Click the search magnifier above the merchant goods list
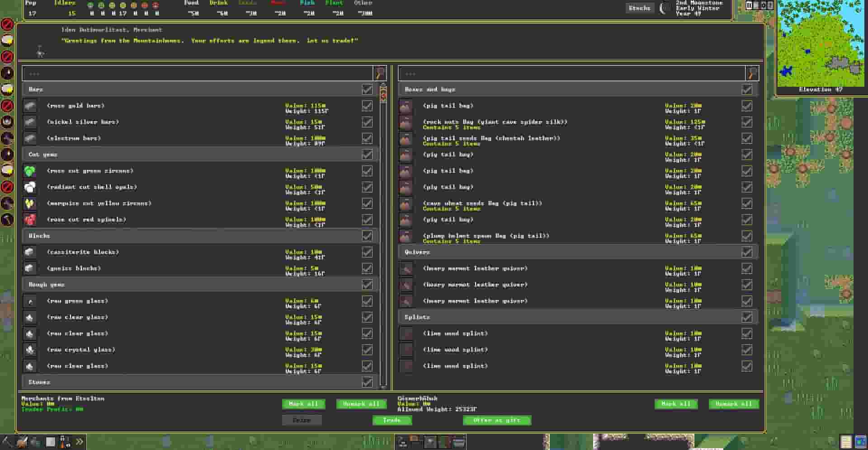 379,73
